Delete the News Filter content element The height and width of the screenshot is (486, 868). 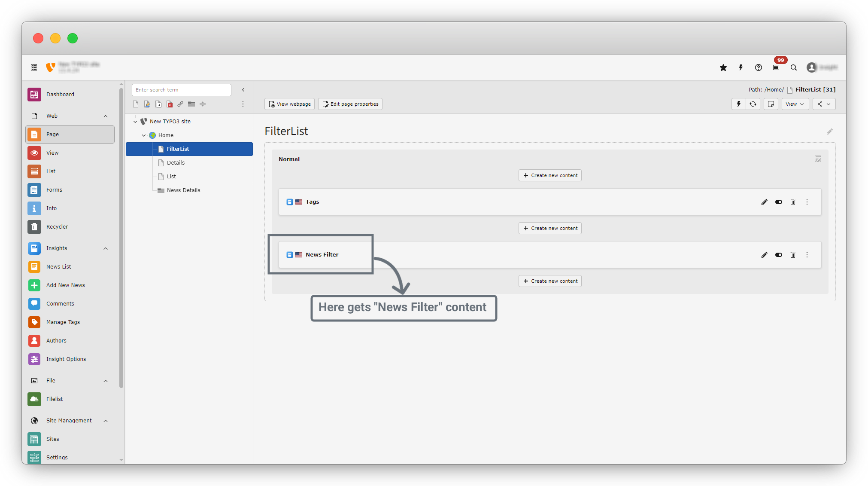pyautogui.click(x=793, y=255)
